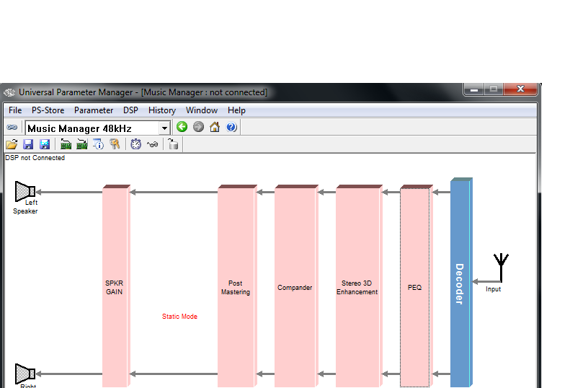Screen dimensions: 588x388
Task: Close the Universal Parameter Manager window
Action: click(x=520, y=89)
